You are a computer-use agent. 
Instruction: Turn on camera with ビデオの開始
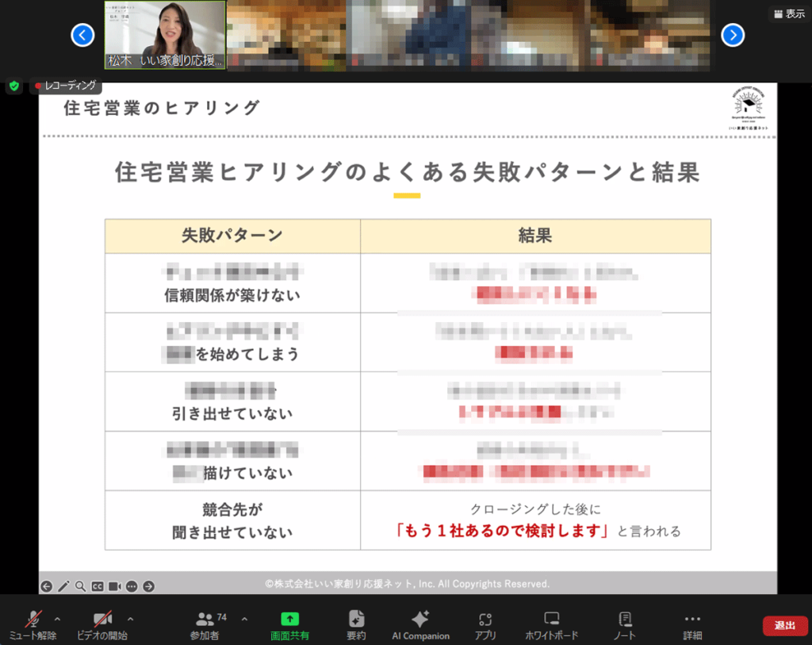click(x=101, y=625)
